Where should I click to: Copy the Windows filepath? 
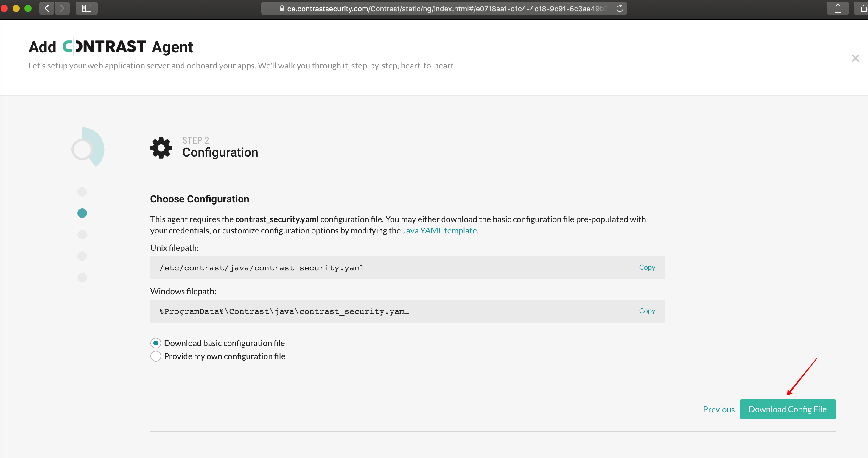pos(647,311)
